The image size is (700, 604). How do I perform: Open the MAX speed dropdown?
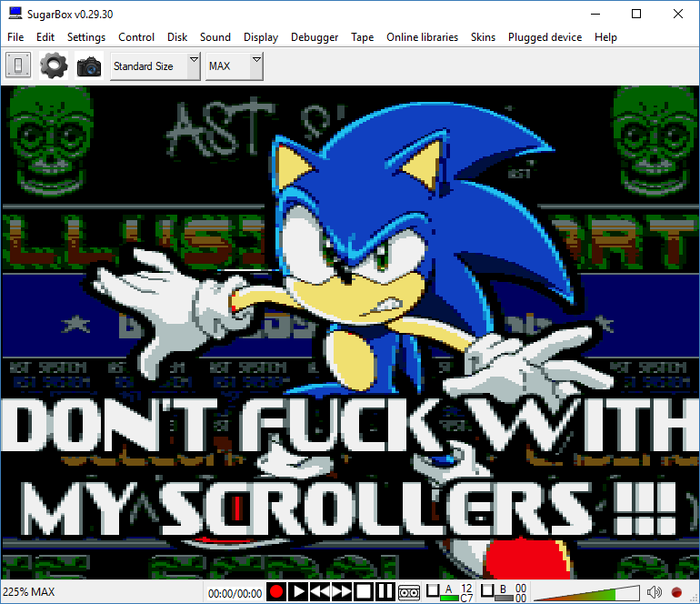(234, 66)
